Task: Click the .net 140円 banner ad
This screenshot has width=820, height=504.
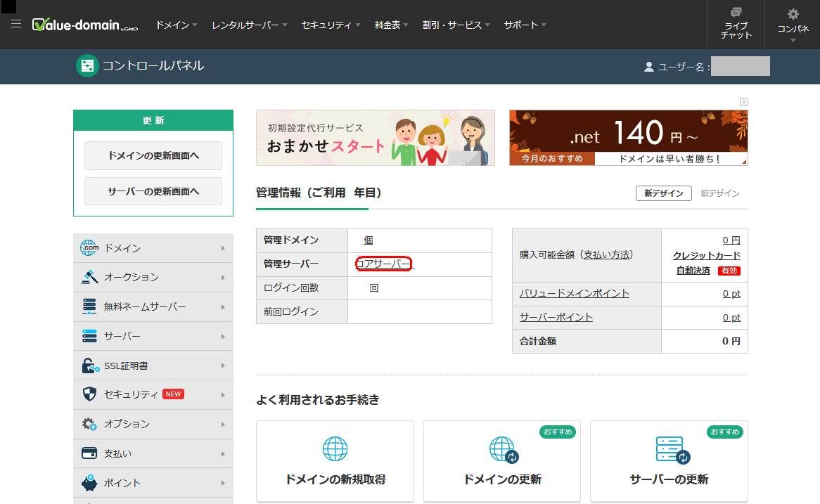Action: (x=628, y=138)
